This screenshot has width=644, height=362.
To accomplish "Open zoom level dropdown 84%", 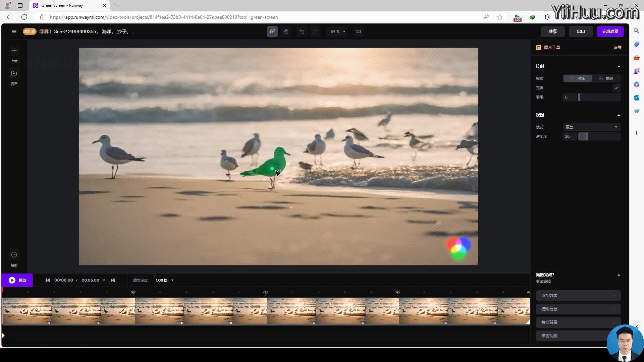I will click(x=337, y=32).
